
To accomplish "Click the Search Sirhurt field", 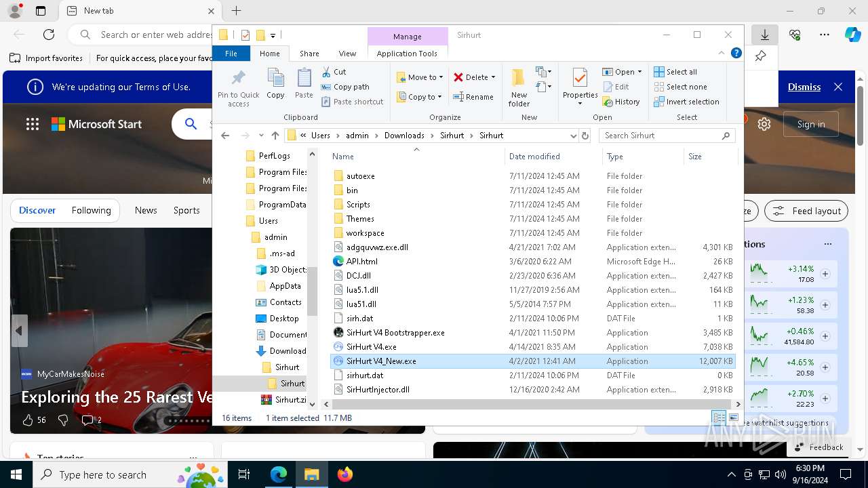I will pyautogui.click(x=667, y=136).
